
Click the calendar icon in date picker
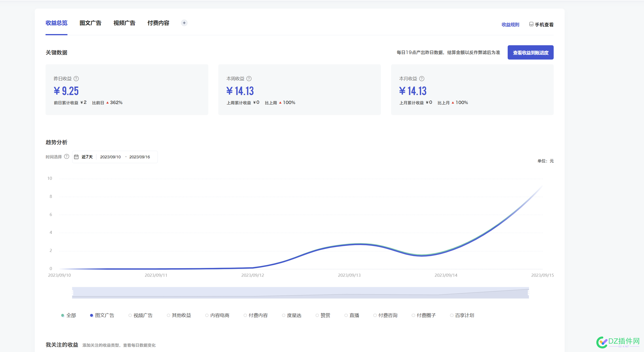[76, 157]
